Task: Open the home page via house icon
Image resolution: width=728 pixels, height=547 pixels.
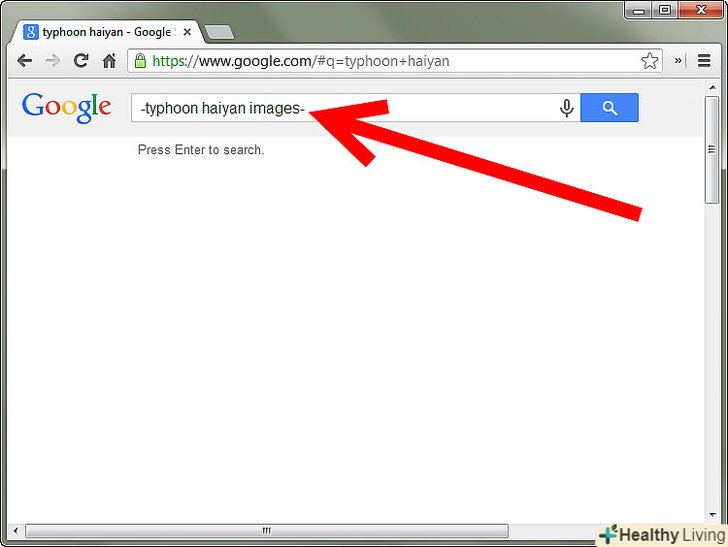Action: click(x=109, y=60)
